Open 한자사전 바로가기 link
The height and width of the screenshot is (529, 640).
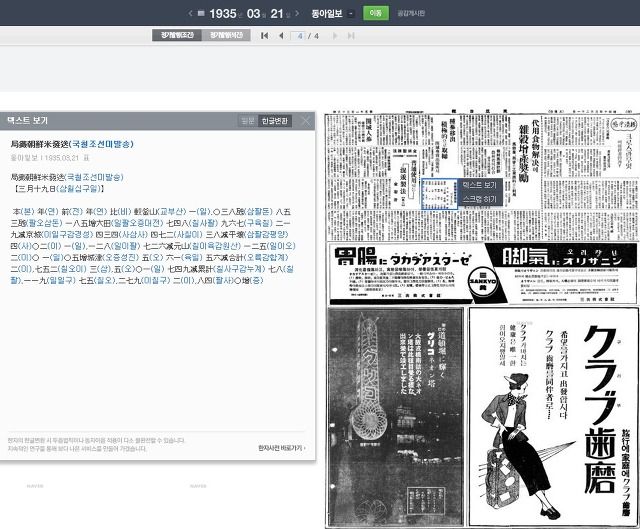point(282,448)
